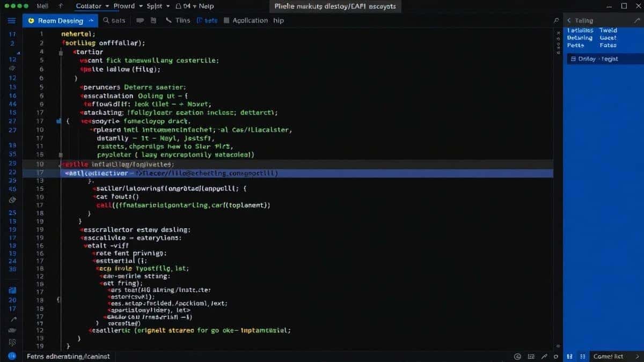
Task: Click the wrench icon beside Tlins
Action: point(169,20)
